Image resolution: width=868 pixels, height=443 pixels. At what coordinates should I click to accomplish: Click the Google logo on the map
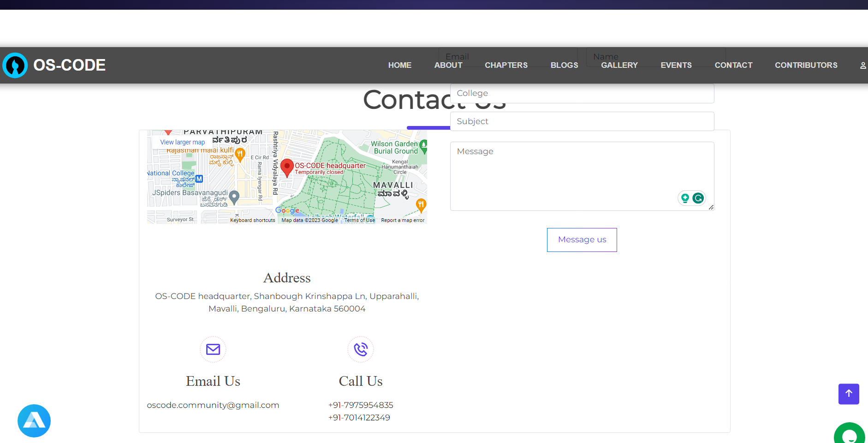point(287,210)
